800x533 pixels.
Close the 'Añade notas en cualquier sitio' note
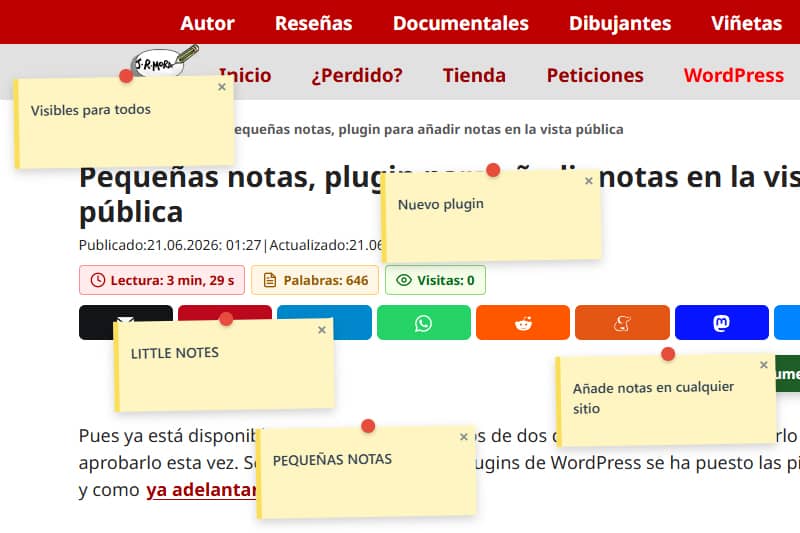(x=764, y=365)
